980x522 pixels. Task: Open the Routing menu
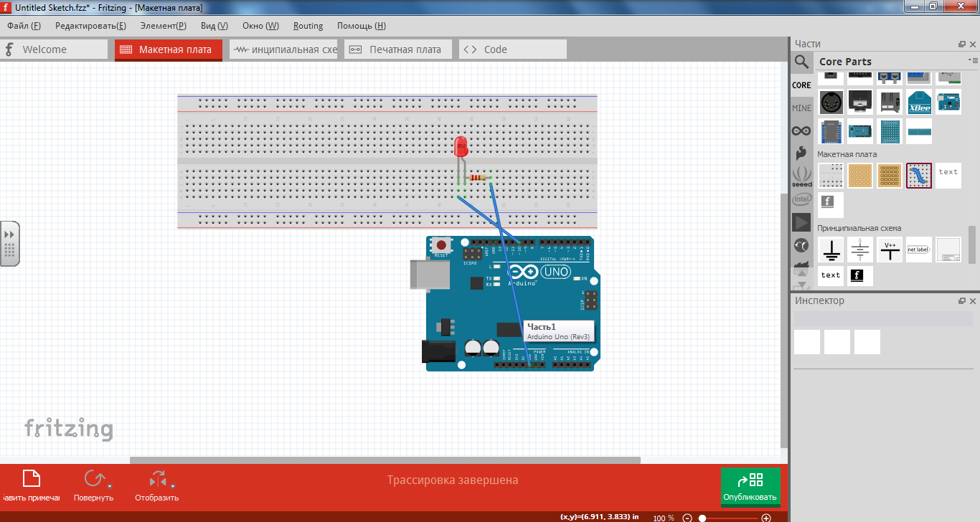coord(308,26)
